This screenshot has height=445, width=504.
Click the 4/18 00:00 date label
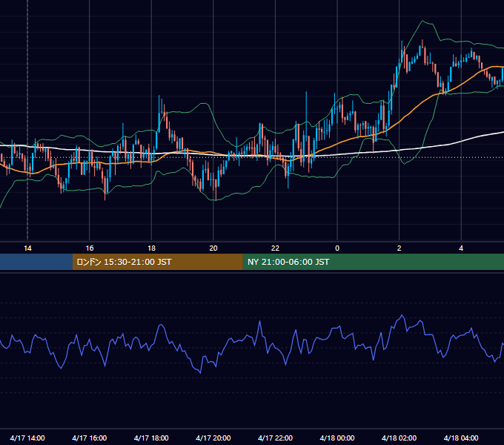[337, 438]
